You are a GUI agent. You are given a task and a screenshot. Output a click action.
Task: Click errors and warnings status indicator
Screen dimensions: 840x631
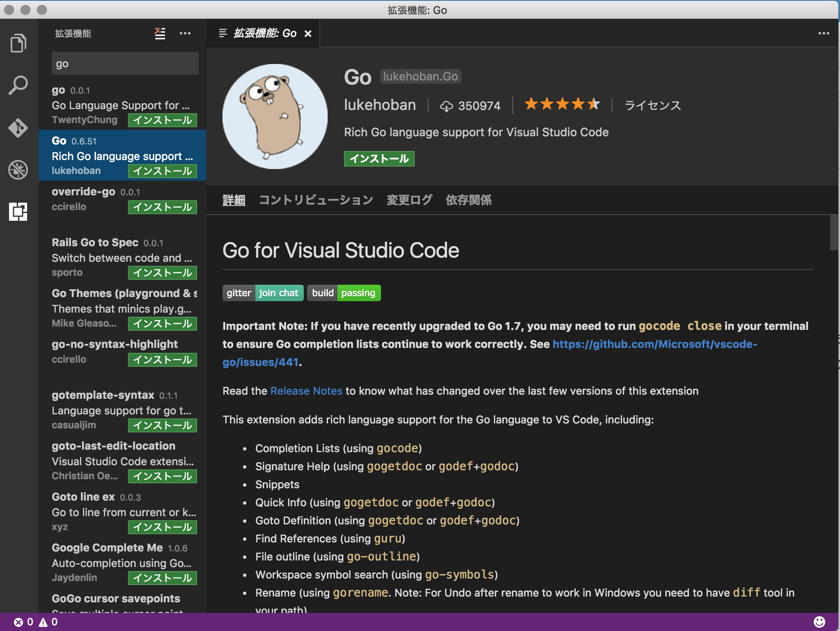pyautogui.click(x=36, y=622)
